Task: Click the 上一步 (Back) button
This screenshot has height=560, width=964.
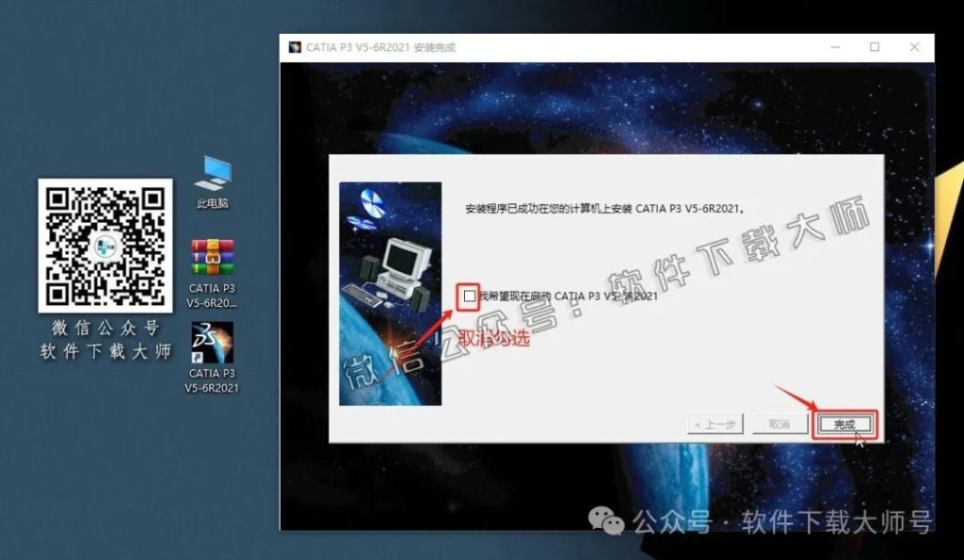Action: (717, 424)
